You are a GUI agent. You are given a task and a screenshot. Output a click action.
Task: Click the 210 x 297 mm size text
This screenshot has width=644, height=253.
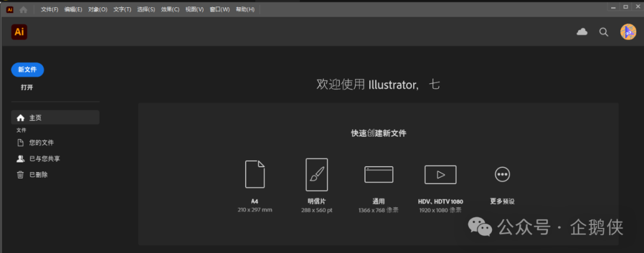click(255, 210)
